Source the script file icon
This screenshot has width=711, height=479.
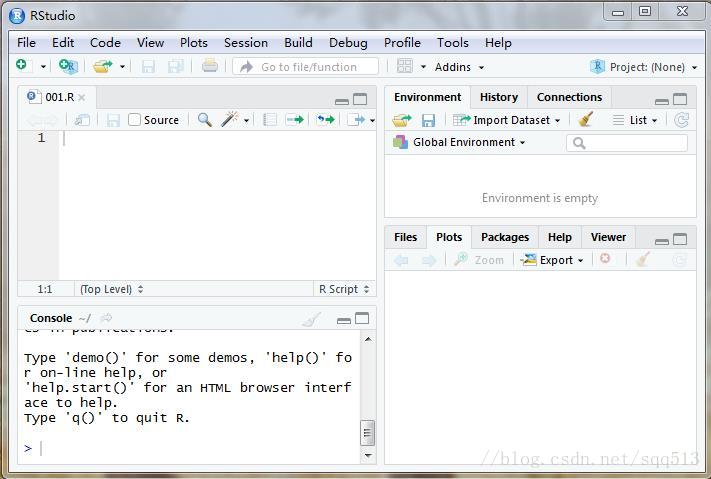[356, 120]
